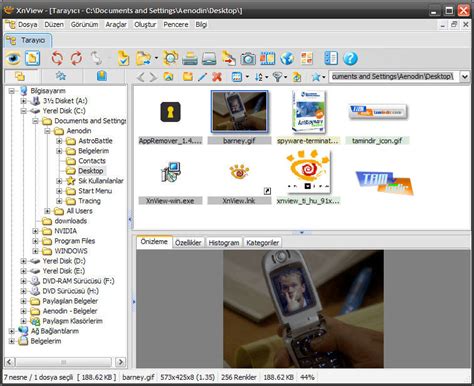Click the printer icon

point(190,59)
